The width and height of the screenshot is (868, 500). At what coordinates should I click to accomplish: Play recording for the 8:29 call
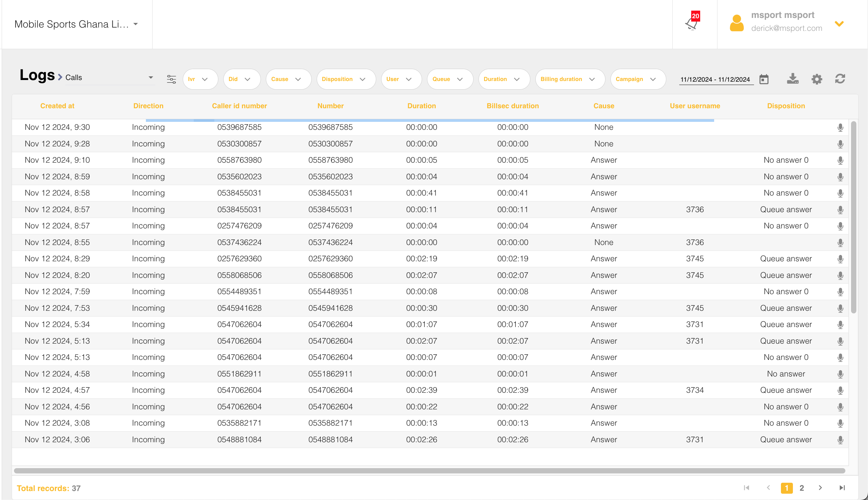click(840, 259)
